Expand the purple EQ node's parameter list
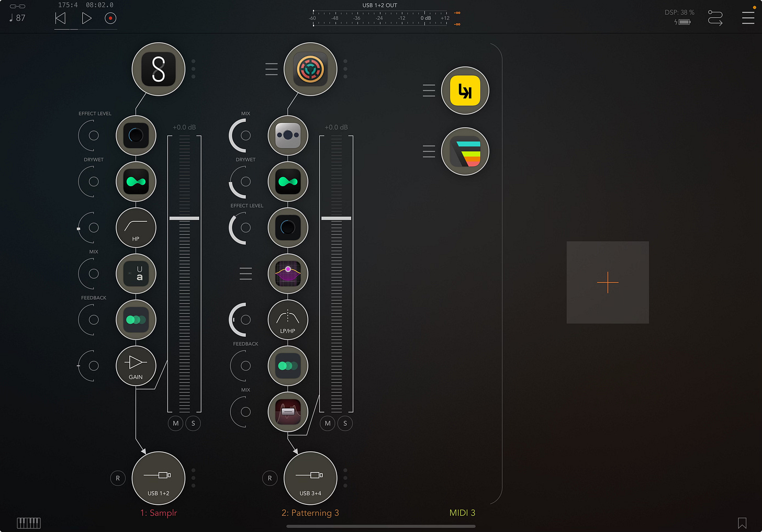This screenshot has height=532, width=762. tap(245, 274)
